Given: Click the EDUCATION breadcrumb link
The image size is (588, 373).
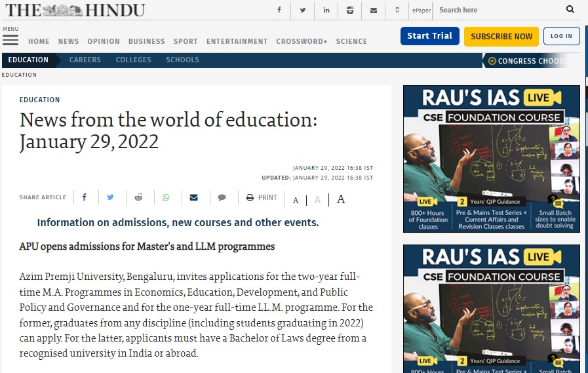Looking at the screenshot, I should click(19, 75).
